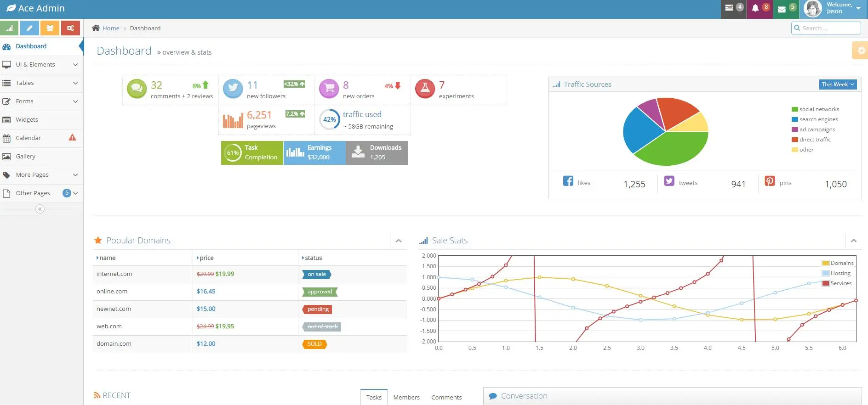This screenshot has height=405, width=868.
Task: Click the green slice of traffic pie chart
Action: click(672, 149)
